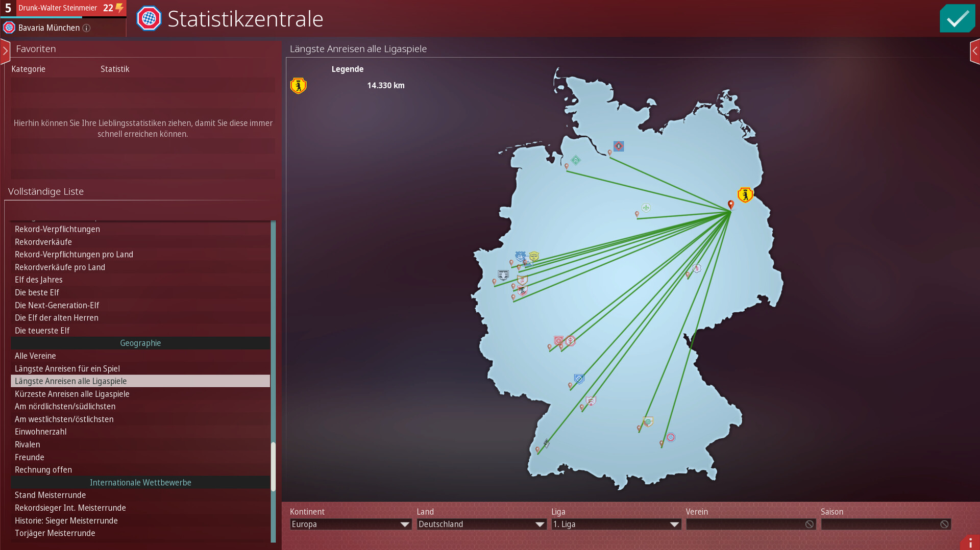Open the Rivalen statistic entry
Viewport: 980px width, 550px height.
[x=28, y=444]
